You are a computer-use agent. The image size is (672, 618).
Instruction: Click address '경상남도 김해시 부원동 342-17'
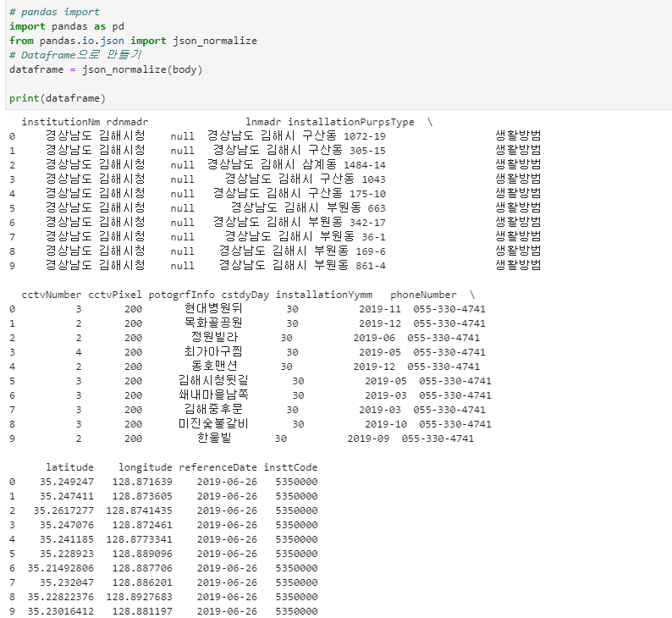[300, 223]
